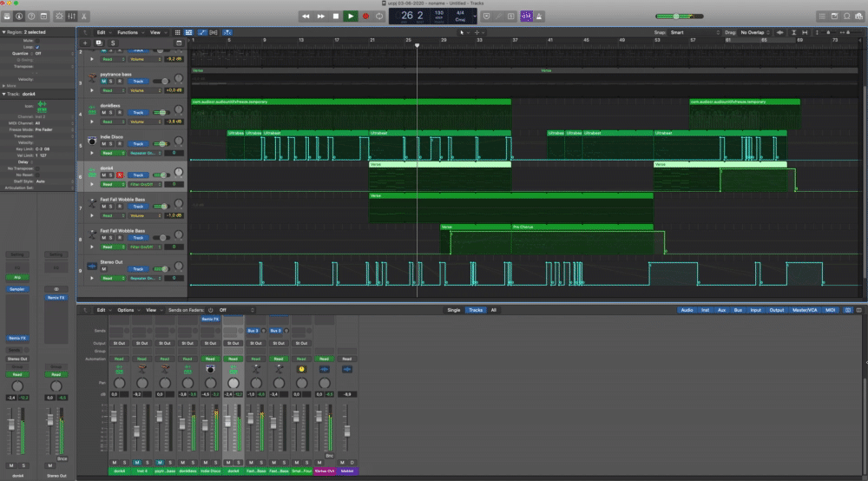The image size is (868, 481).
Task: Click the Stop transport button
Action: [335, 16]
